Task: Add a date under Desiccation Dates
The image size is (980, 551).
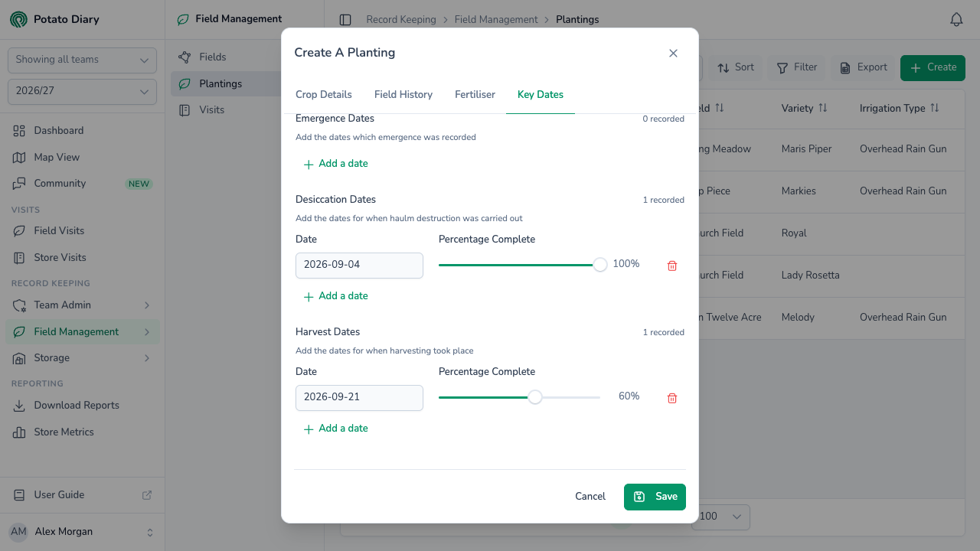Action: 335,296
